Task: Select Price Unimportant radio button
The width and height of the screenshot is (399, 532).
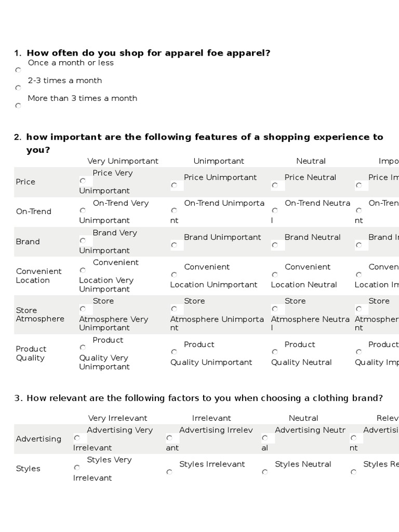Action: point(174,185)
